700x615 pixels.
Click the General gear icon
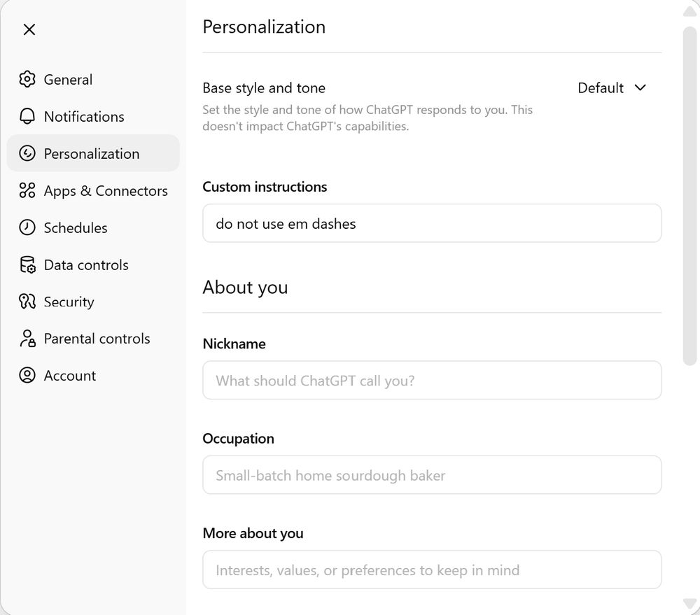[27, 79]
